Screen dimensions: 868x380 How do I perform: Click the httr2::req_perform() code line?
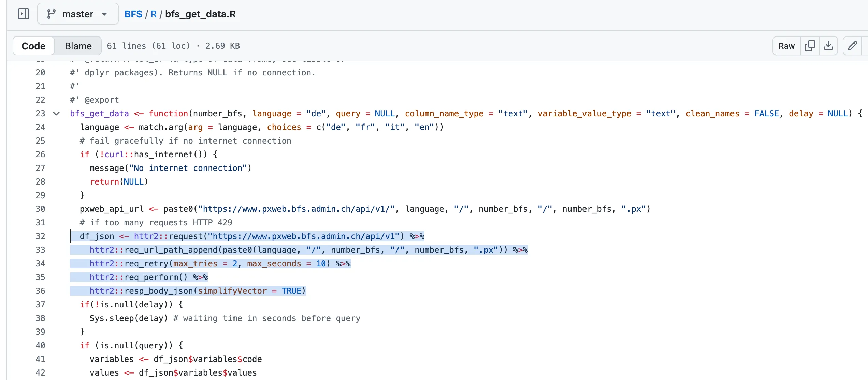(x=138, y=277)
